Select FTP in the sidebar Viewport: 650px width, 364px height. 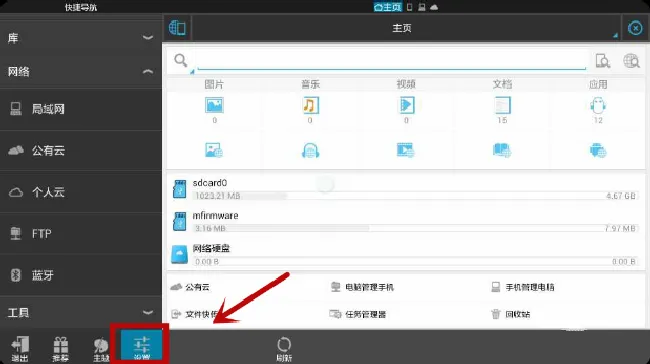pyautogui.click(x=81, y=233)
